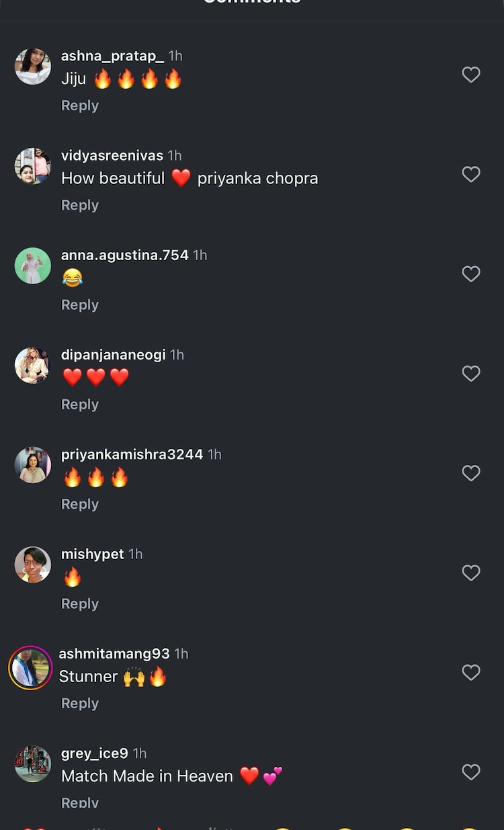Screen dimensions: 504x830
Task: Open ashna_pratap_ profile picture
Action: (x=33, y=66)
